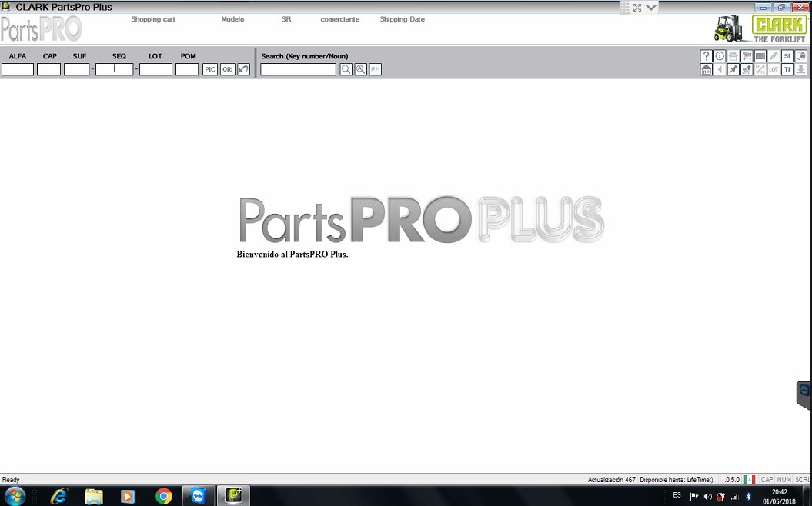Click version 1.0.5.0 in status bar
Viewport: 812px width, 506px height.
[x=730, y=480]
